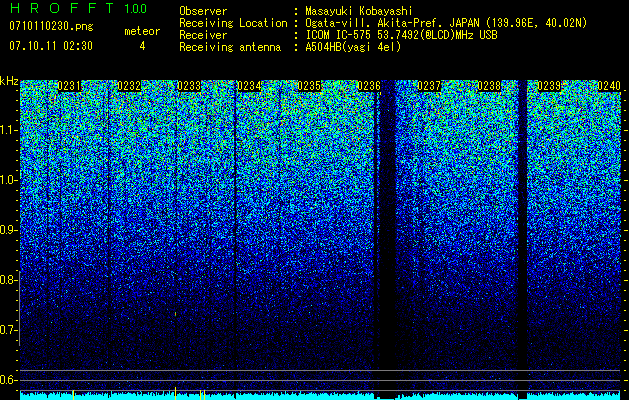Click the gray frequency range bar on left axis
This screenshot has height=400, width=629.
[20, 308]
